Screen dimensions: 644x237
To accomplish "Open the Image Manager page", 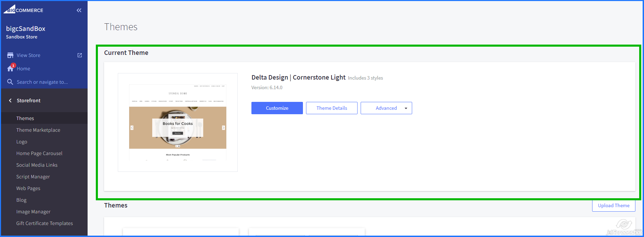I will pyautogui.click(x=33, y=212).
